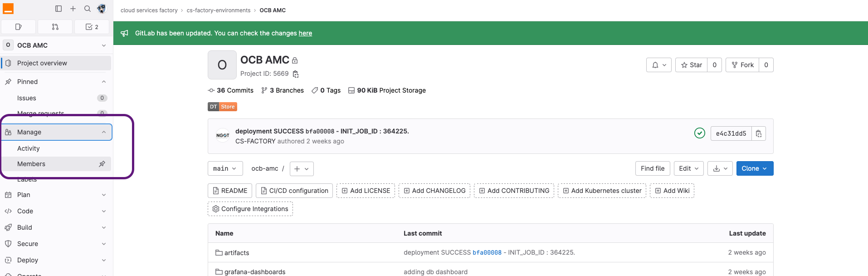
Task: Click Add CHANGELOG button
Action: [434, 191]
